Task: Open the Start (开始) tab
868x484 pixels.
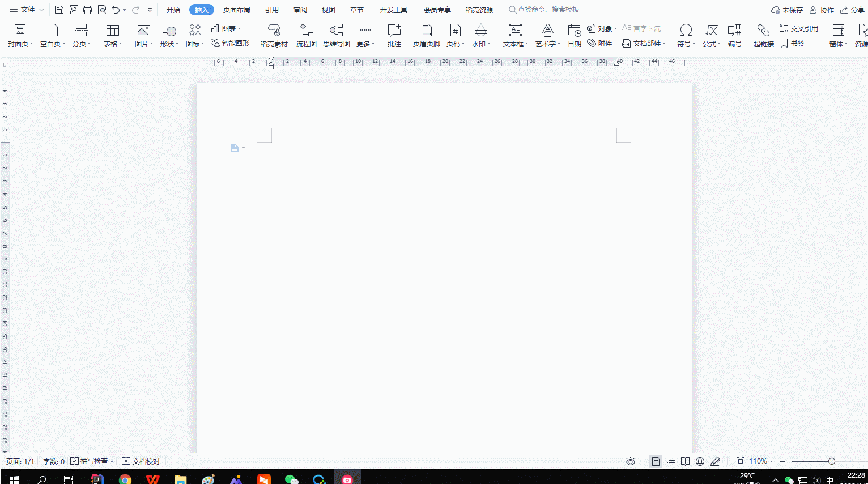Action: pyautogui.click(x=173, y=10)
